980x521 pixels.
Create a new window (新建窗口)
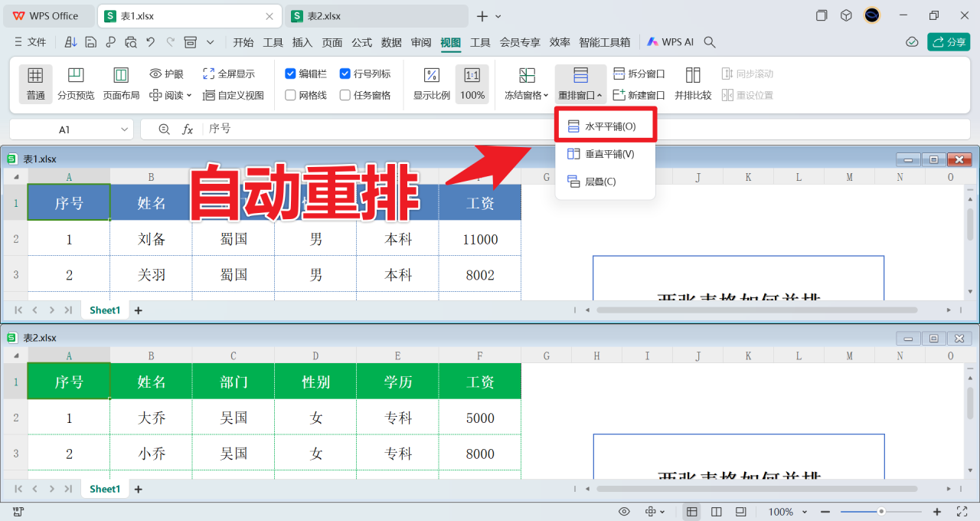click(639, 95)
